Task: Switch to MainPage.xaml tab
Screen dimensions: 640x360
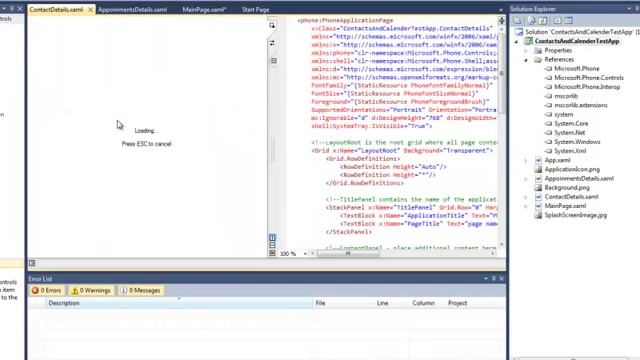Action: (204, 9)
